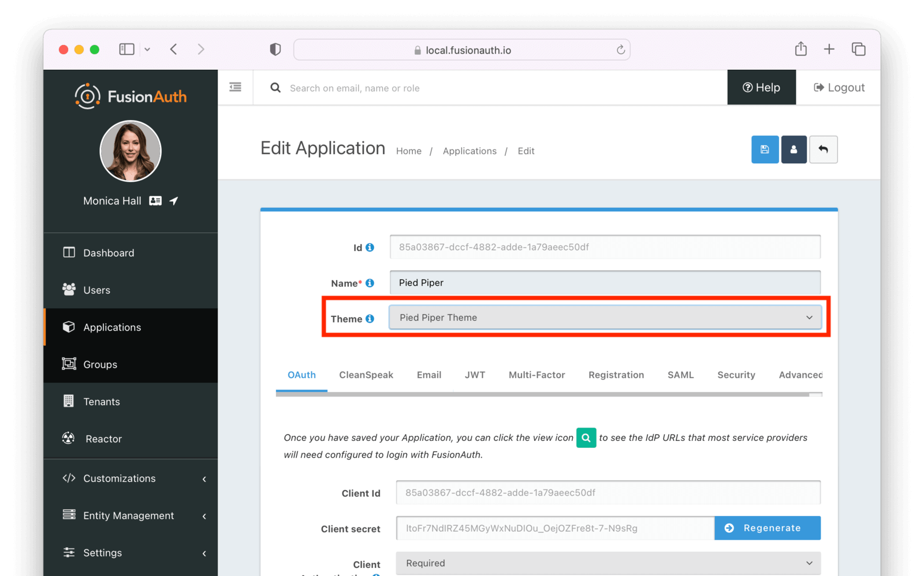Open the profile card icon beside Monica Hall

pos(155,201)
